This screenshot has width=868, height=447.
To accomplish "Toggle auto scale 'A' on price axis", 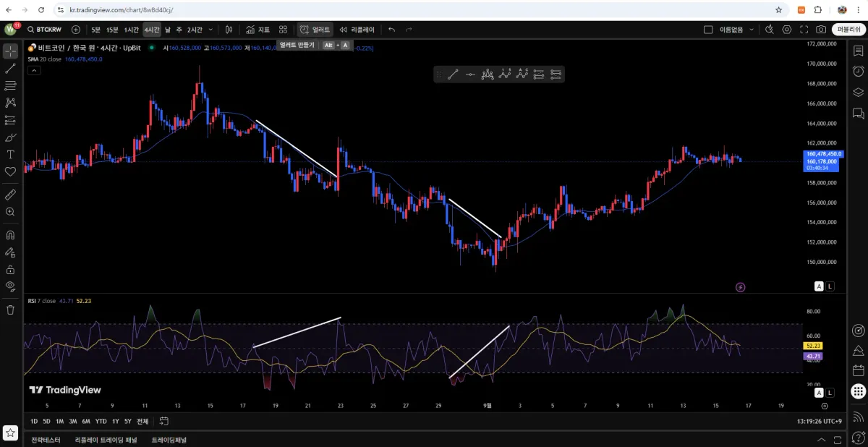I will pyautogui.click(x=819, y=286).
